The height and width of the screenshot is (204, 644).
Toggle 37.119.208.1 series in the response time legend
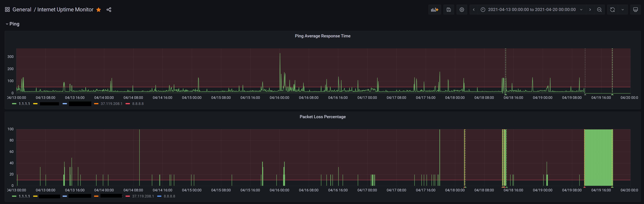click(x=111, y=104)
